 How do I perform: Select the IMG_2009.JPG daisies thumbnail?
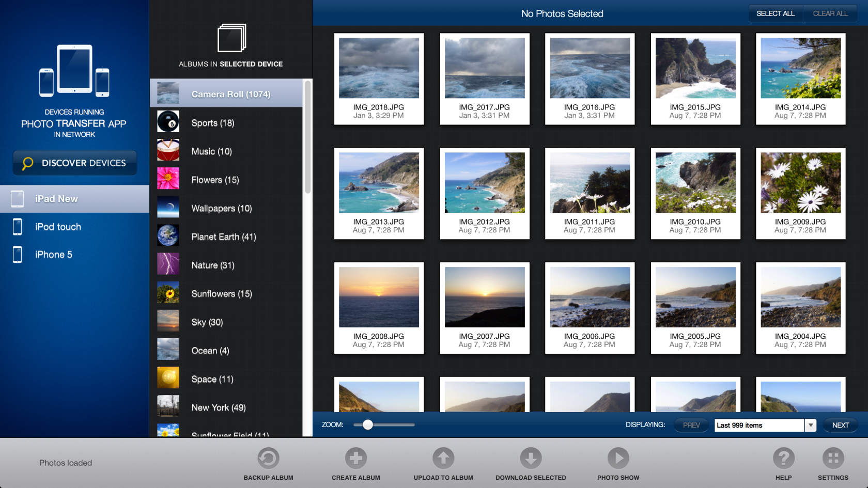coord(800,183)
